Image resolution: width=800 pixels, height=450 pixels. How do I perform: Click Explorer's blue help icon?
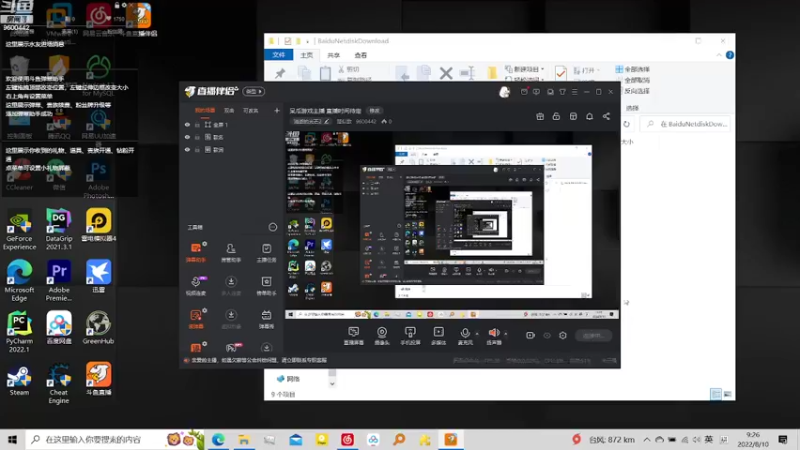tap(730, 55)
